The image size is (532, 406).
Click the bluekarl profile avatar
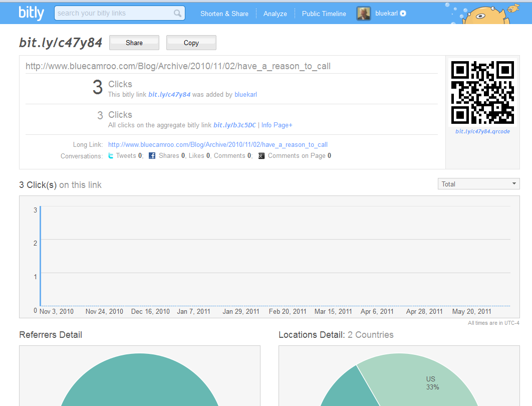pos(363,14)
